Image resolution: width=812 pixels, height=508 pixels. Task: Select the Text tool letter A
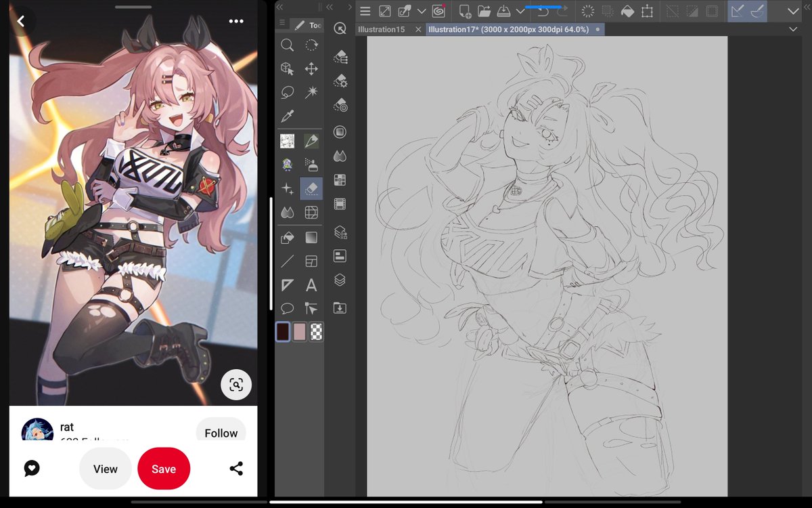[x=311, y=285]
